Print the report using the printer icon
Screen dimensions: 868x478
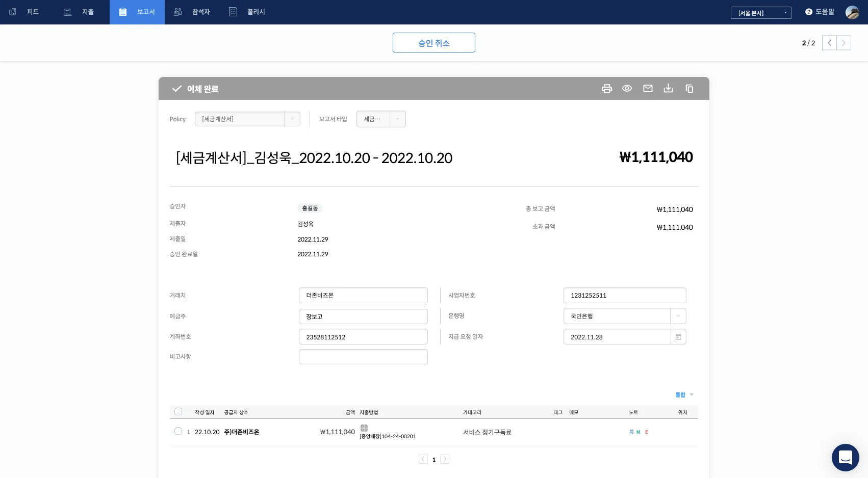(x=606, y=88)
